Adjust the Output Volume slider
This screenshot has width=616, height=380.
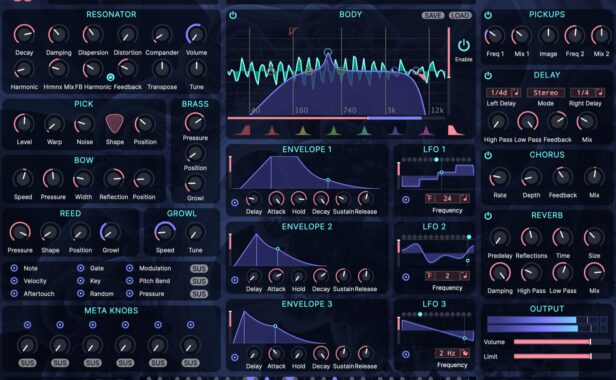pyautogui.click(x=561, y=342)
